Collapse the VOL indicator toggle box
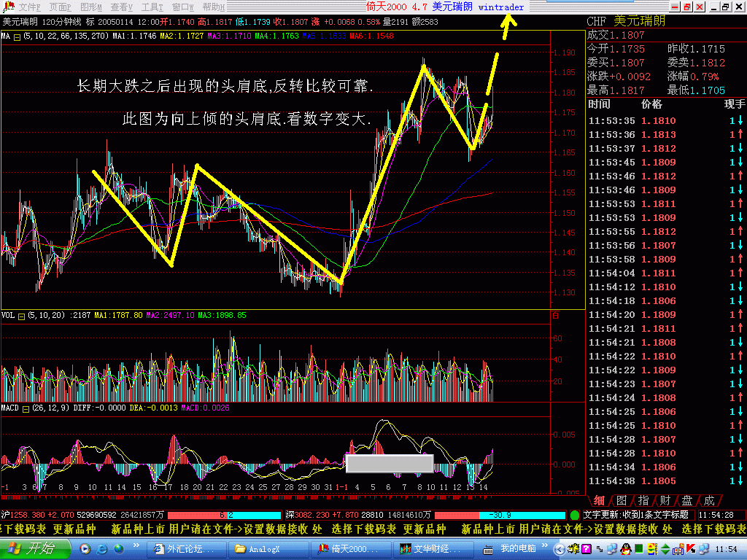The image size is (747, 560). (x=21, y=316)
